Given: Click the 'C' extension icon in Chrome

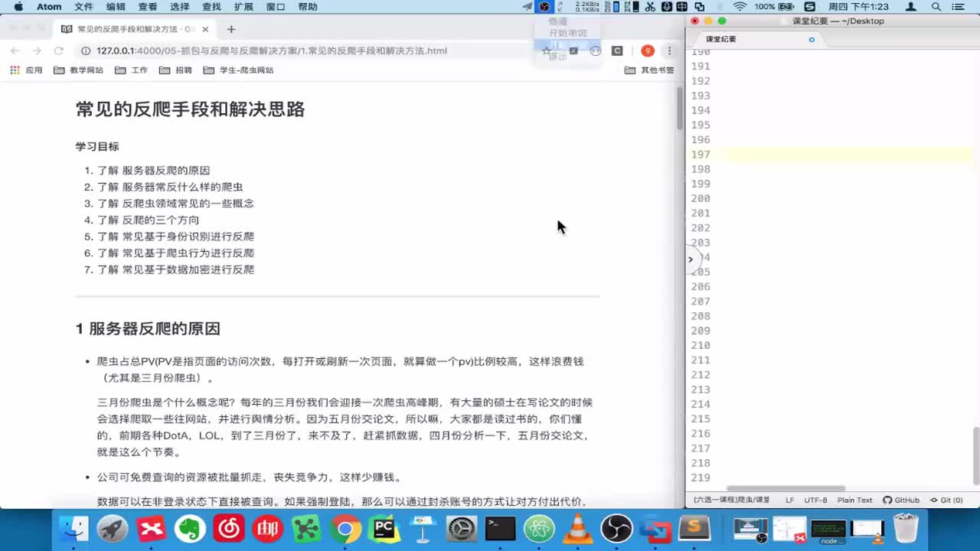Looking at the screenshot, I should [617, 51].
